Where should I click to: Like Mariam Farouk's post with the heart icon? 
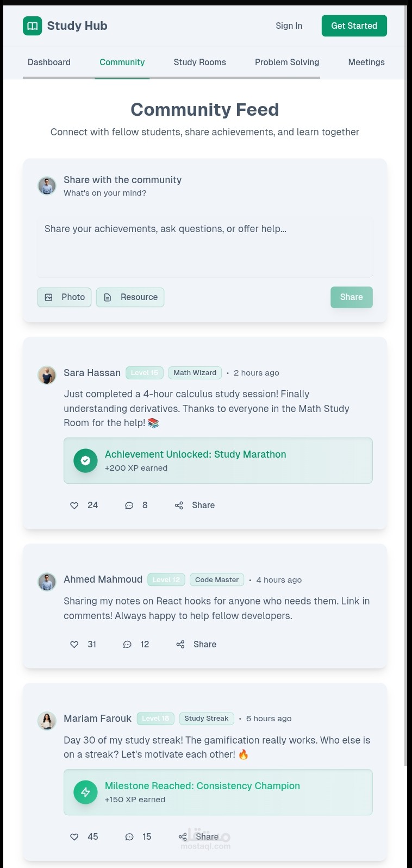pos(74,837)
